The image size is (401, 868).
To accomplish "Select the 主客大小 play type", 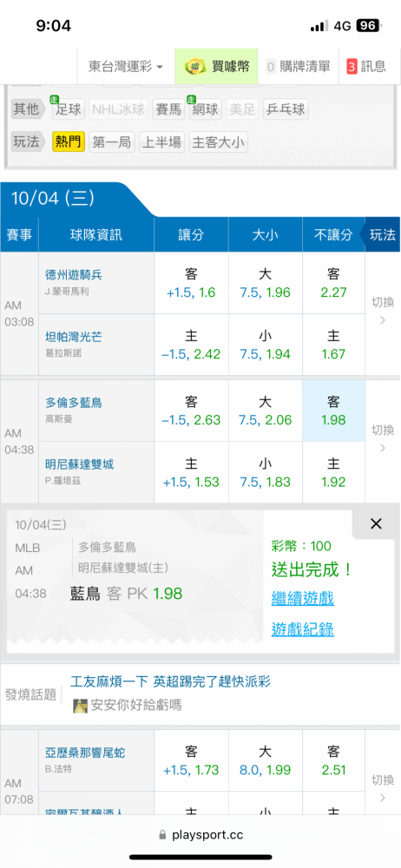I will tap(218, 142).
